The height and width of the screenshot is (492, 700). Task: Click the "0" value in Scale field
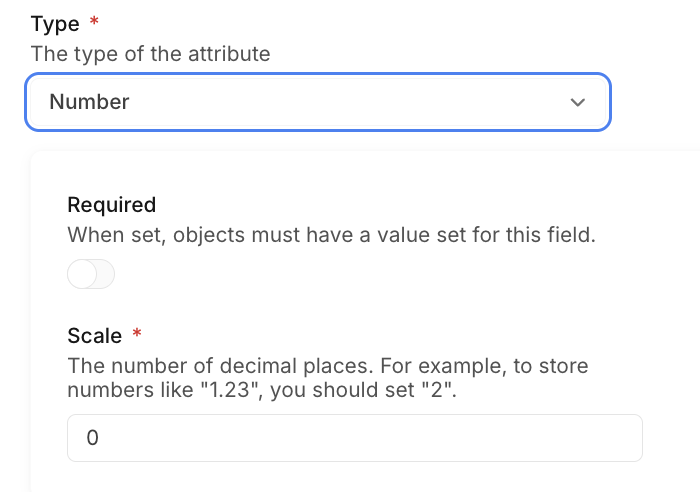92,438
